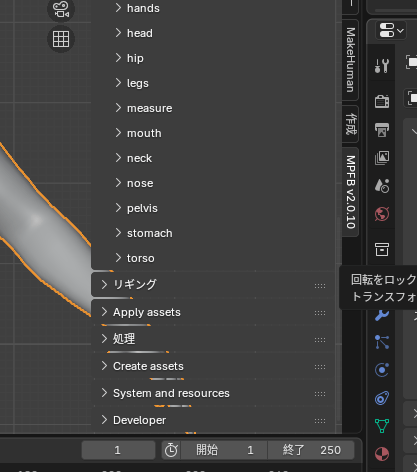Open the World properties globe icon
Viewport: 417px width, 472px height.
coord(382,214)
